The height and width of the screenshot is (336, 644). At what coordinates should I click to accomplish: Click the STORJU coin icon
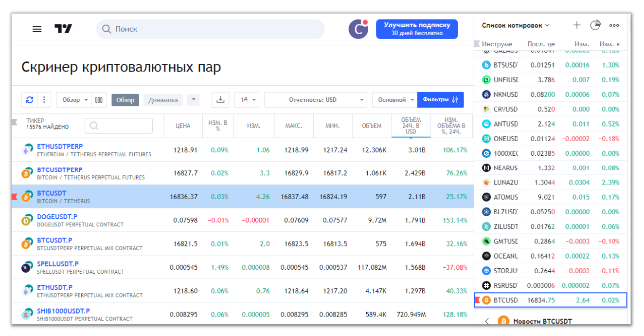pyautogui.click(x=486, y=270)
